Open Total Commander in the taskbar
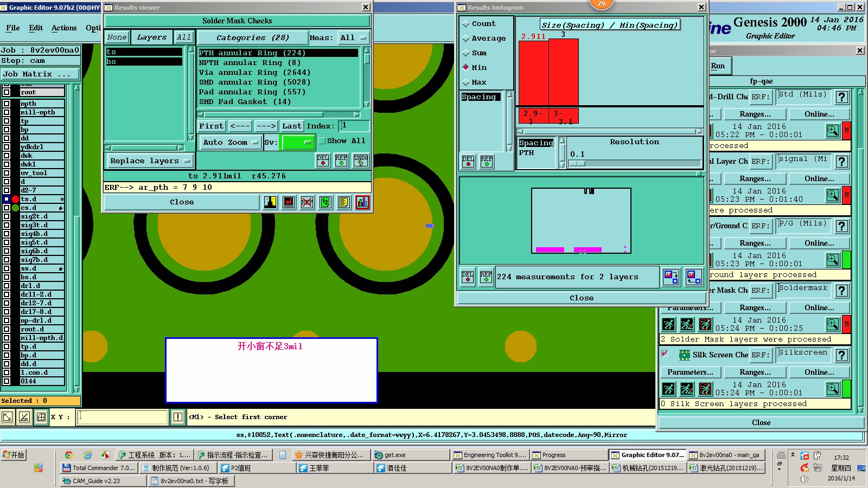Image resolution: width=868 pixels, height=488 pixels. [99, 468]
